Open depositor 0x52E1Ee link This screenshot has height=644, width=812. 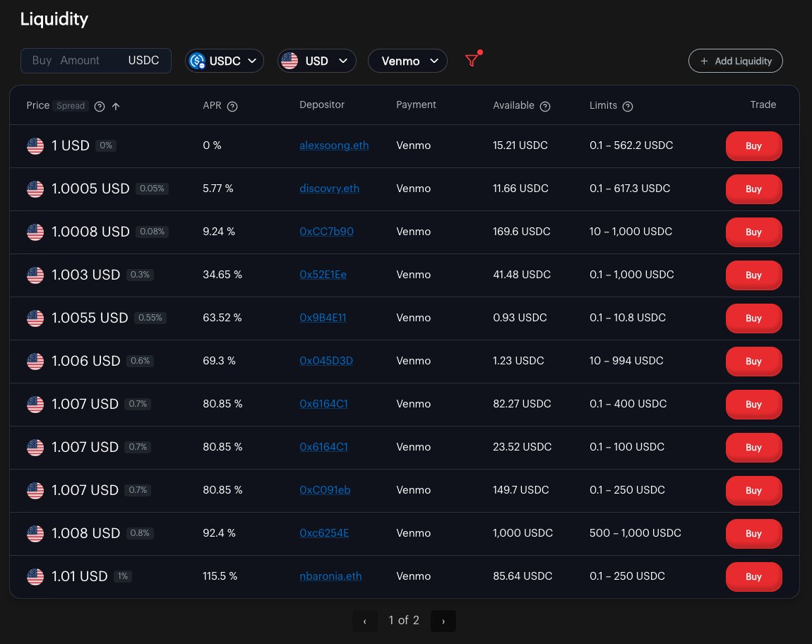(323, 275)
